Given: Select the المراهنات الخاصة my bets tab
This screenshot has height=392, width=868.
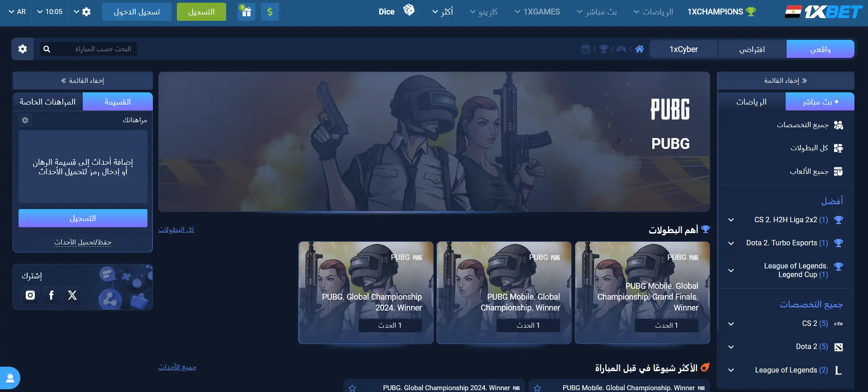Looking at the screenshot, I should coord(47,102).
